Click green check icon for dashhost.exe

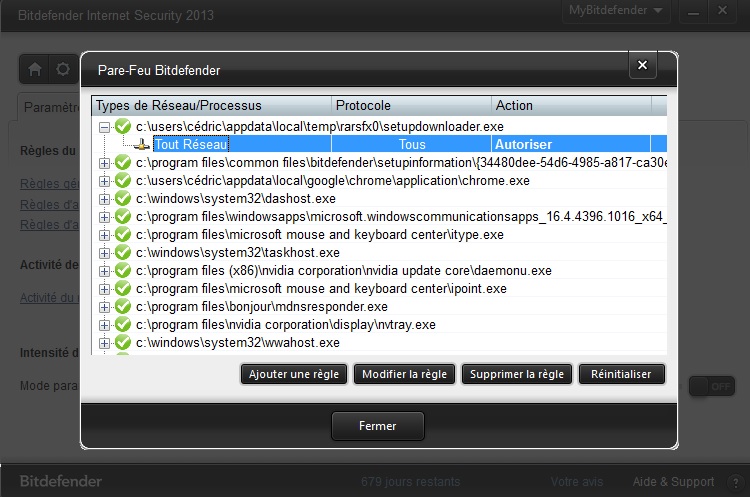123,199
